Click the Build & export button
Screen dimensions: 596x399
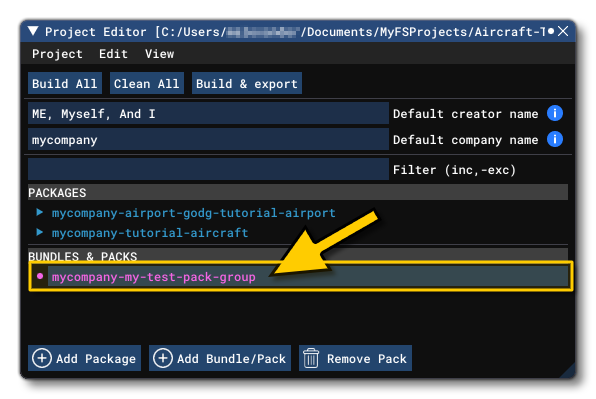pos(247,83)
